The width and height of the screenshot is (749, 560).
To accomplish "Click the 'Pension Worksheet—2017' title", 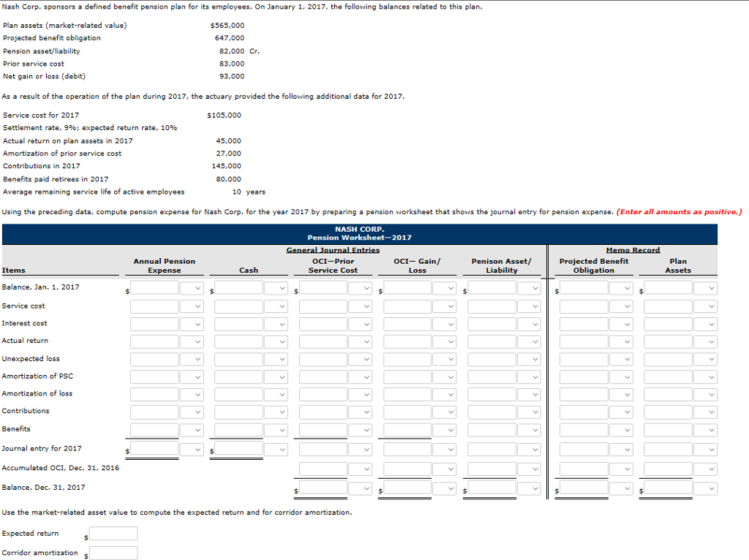I will [359, 238].
